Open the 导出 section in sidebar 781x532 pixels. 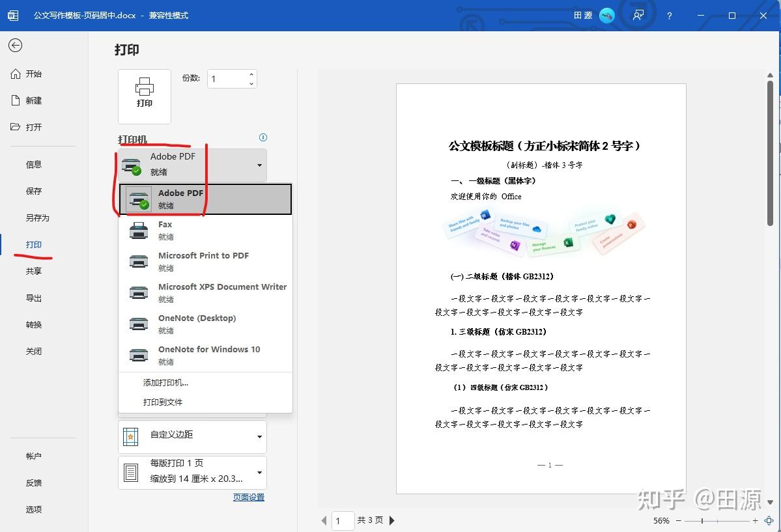pos(33,298)
